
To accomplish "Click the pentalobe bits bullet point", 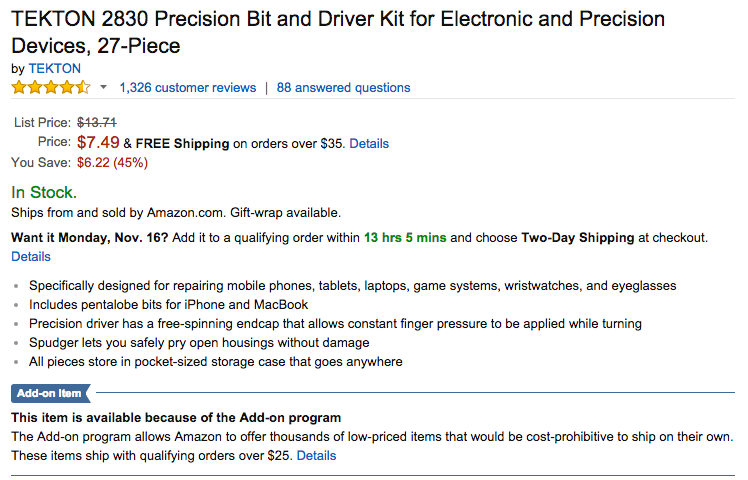I will point(168,304).
